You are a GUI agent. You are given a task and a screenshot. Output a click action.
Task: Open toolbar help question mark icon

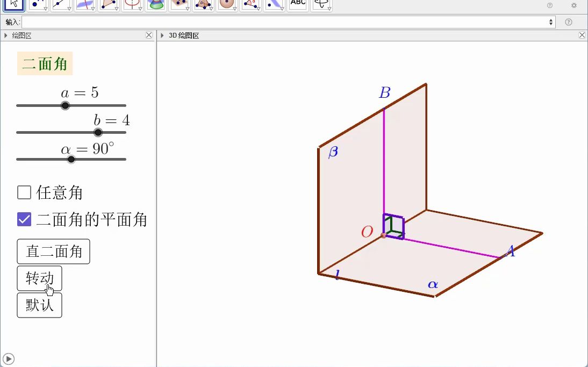(x=550, y=5)
